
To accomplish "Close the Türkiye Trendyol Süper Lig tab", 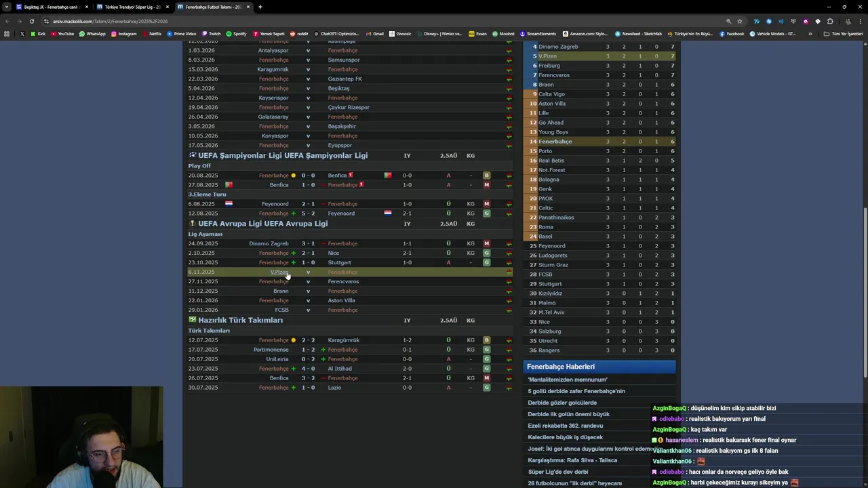I will pos(167,7).
